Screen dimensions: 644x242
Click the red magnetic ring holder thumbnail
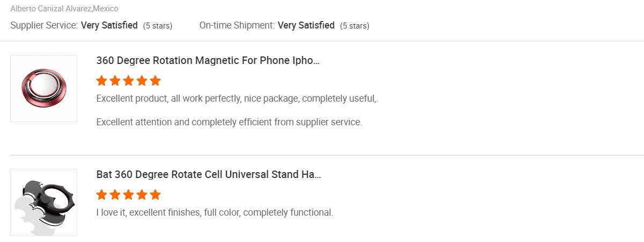coord(43,88)
